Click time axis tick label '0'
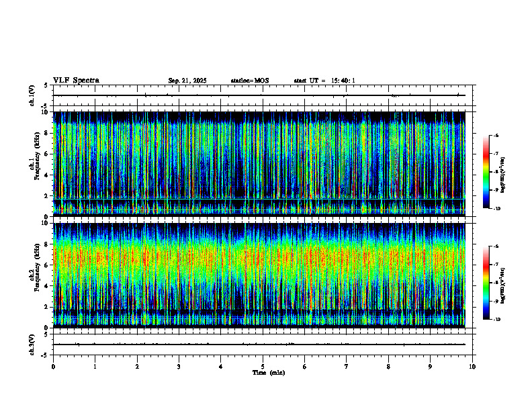This screenshot has width=532, height=411. 53,367
